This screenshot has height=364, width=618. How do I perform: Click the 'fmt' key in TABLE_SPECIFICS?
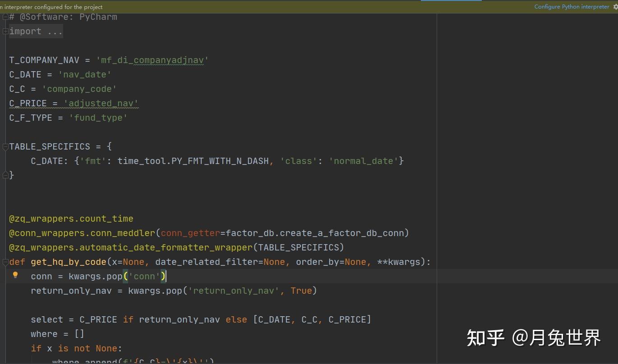(x=93, y=161)
